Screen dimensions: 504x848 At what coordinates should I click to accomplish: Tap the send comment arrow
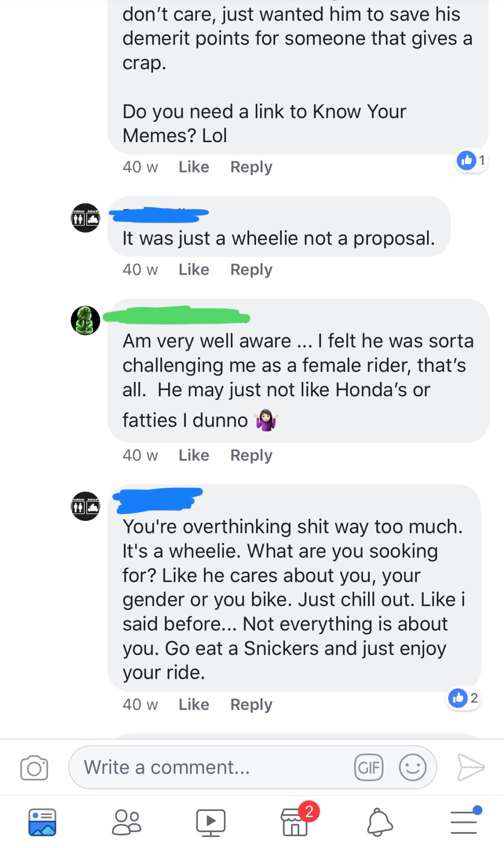[471, 767]
